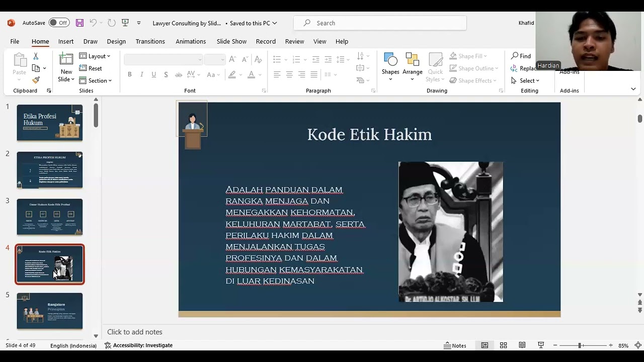Open the Animations tab
The width and height of the screenshot is (644, 362).
(x=191, y=41)
